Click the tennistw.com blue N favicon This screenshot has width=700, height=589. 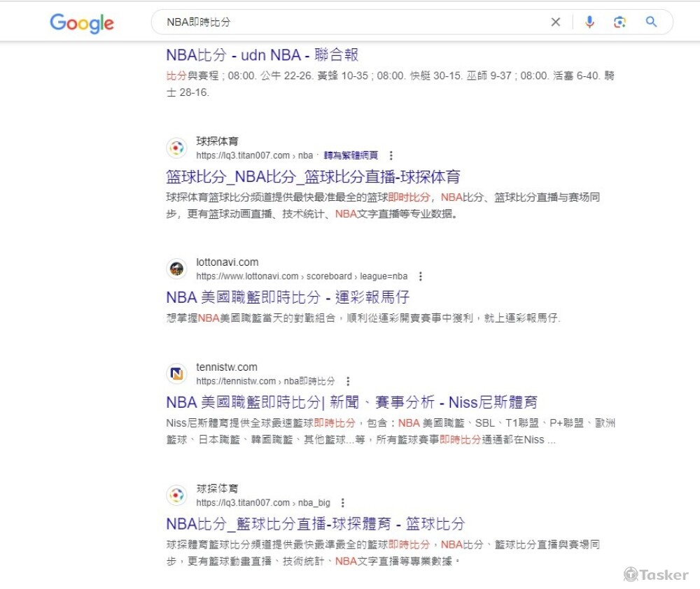[x=176, y=374]
